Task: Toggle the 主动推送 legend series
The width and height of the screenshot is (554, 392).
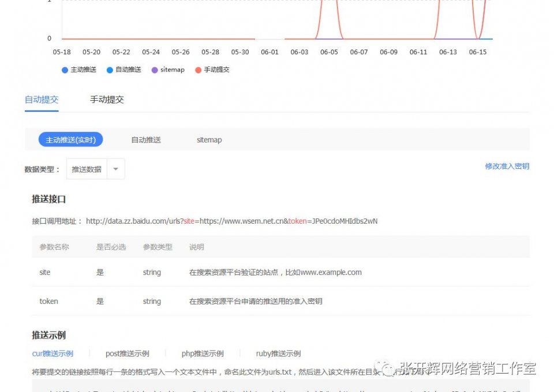Action: [x=79, y=70]
